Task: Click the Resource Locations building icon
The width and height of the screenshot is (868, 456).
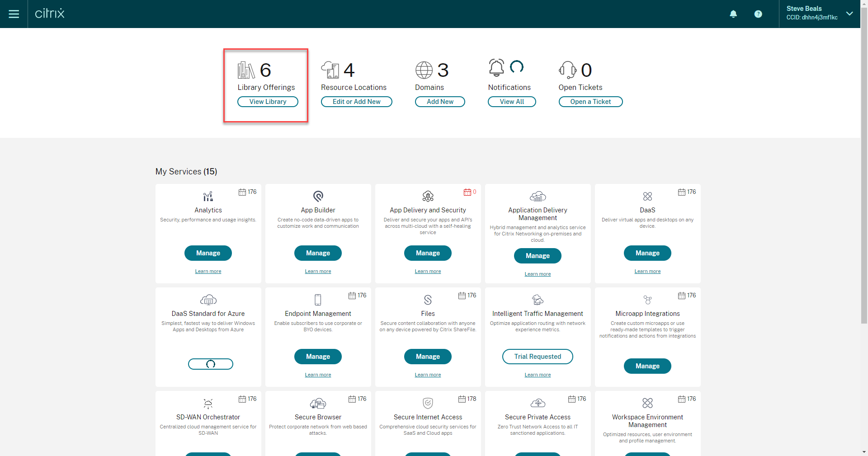Action: (330, 70)
